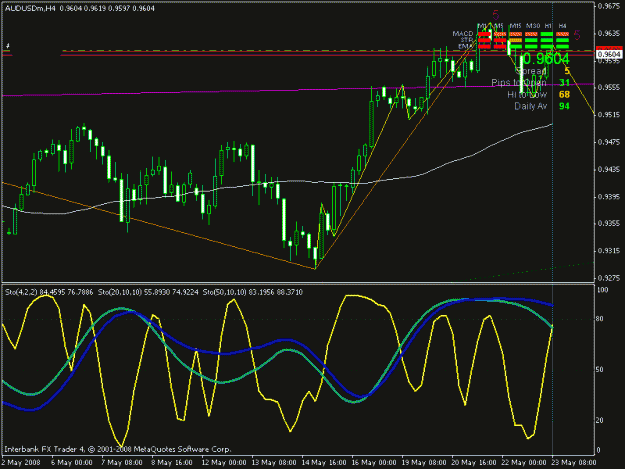The image size is (625, 469).
Task: Click the Daily Av value 94
Action: coord(564,106)
